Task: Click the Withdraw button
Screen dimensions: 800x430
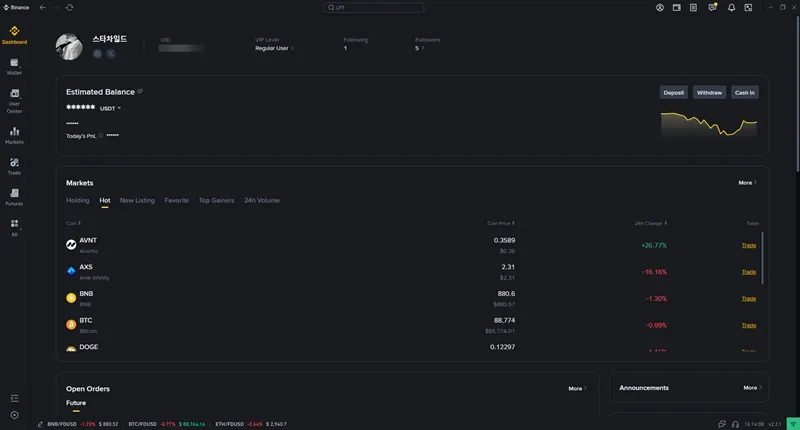Action: [709, 92]
